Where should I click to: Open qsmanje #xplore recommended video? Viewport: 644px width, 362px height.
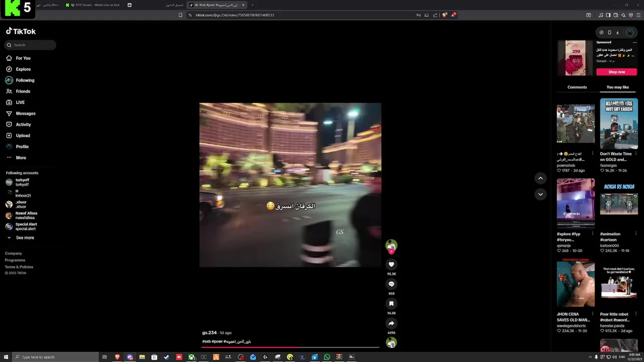(x=576, y=204)
